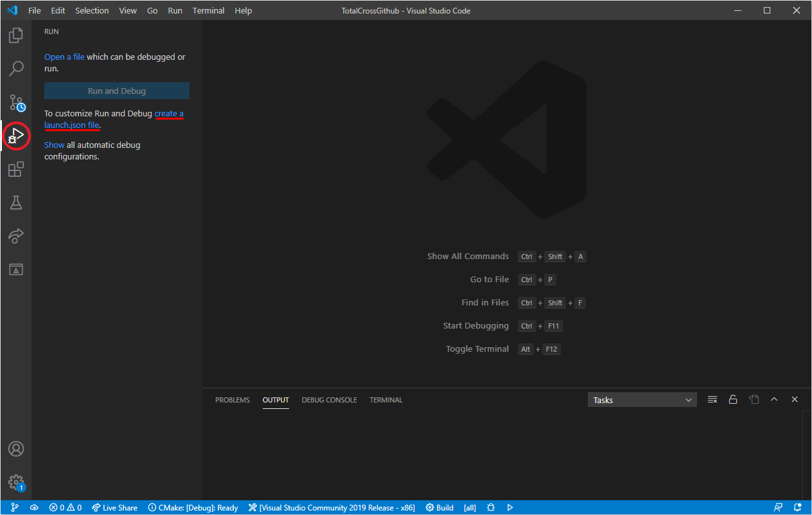Open the Run menu
Image resolution: width=812 pixels, height=515 pixels.
click(175, 10)
